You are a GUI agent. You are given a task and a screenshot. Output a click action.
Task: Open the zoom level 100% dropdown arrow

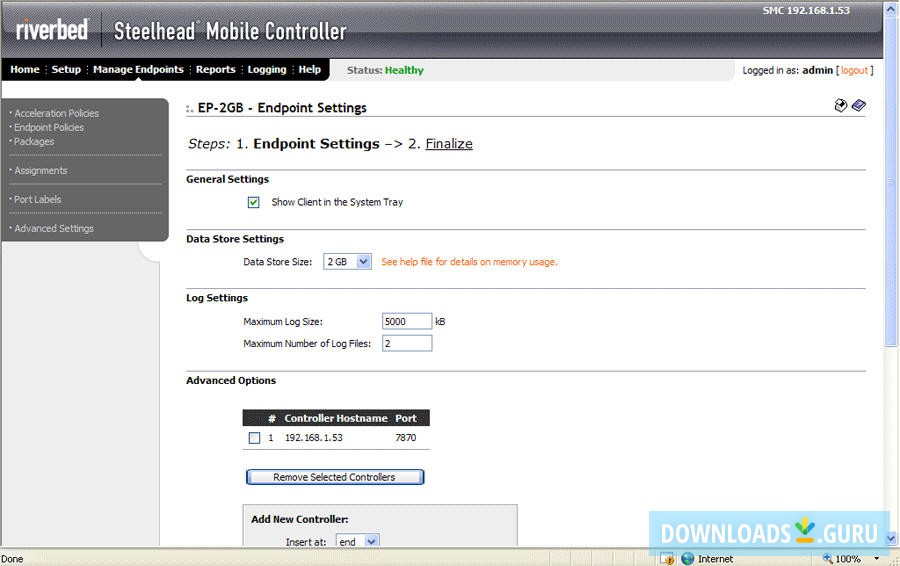pyautogui.click(x=877, y=559)
